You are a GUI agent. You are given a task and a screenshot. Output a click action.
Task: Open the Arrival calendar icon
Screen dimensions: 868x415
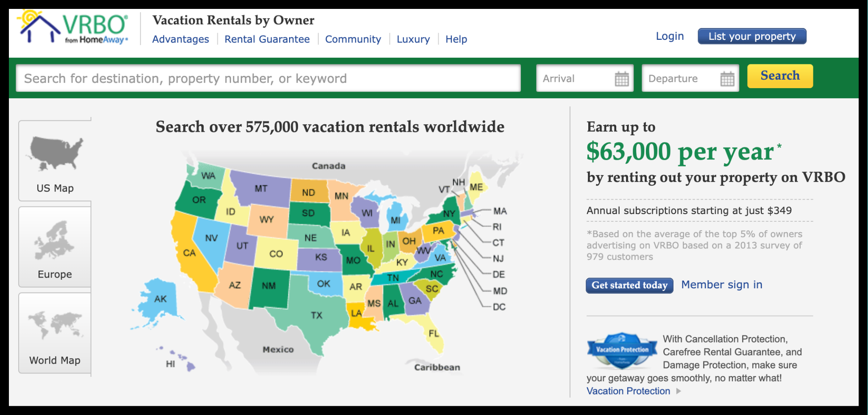pyautogui.click(x=622, y=79)
